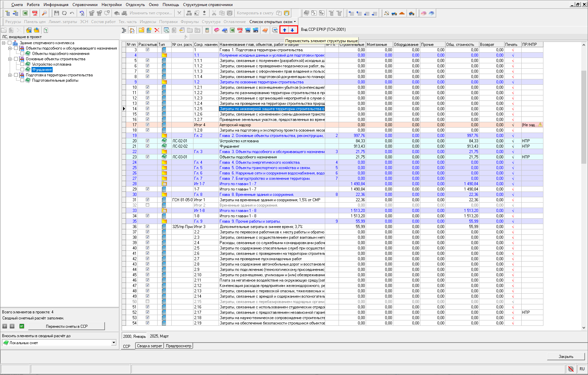
Task: Enable the Рассчитывать checkbox in row 32
Action: pos(148,205)
